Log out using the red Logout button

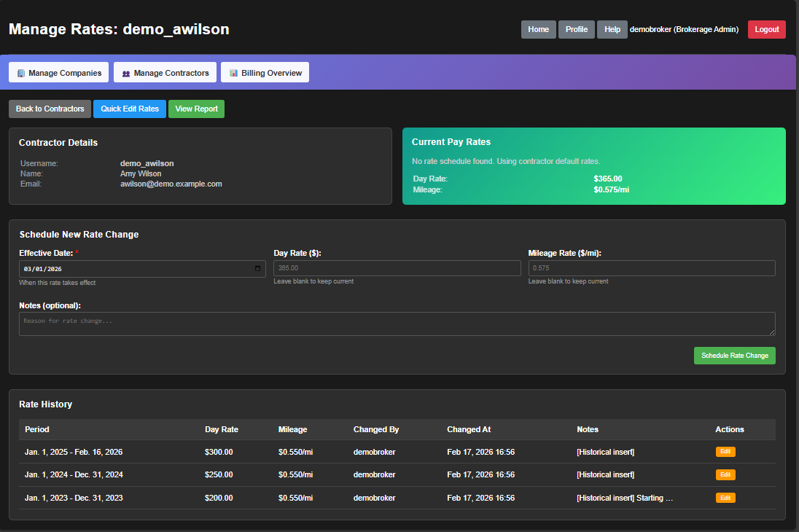tap(766, 30)
